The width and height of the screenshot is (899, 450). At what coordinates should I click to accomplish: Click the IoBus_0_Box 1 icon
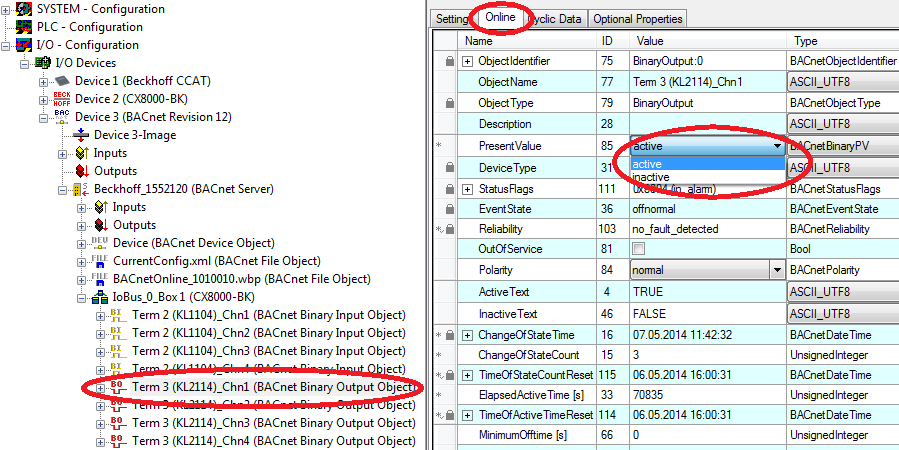click(x=100, y=297)
